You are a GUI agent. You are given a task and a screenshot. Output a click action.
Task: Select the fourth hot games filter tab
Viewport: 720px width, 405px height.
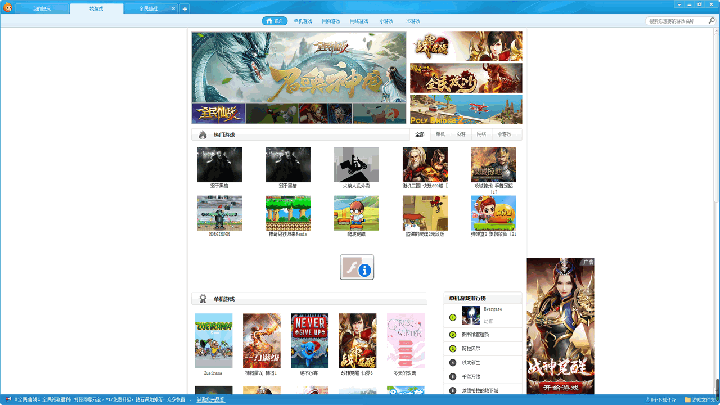481,135
